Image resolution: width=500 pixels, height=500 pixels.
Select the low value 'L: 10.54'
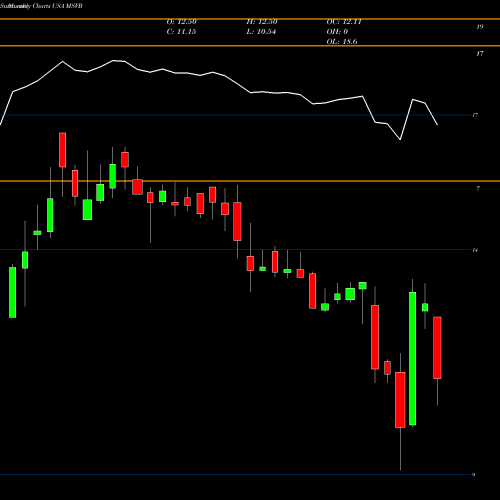[x=261, y=32]
